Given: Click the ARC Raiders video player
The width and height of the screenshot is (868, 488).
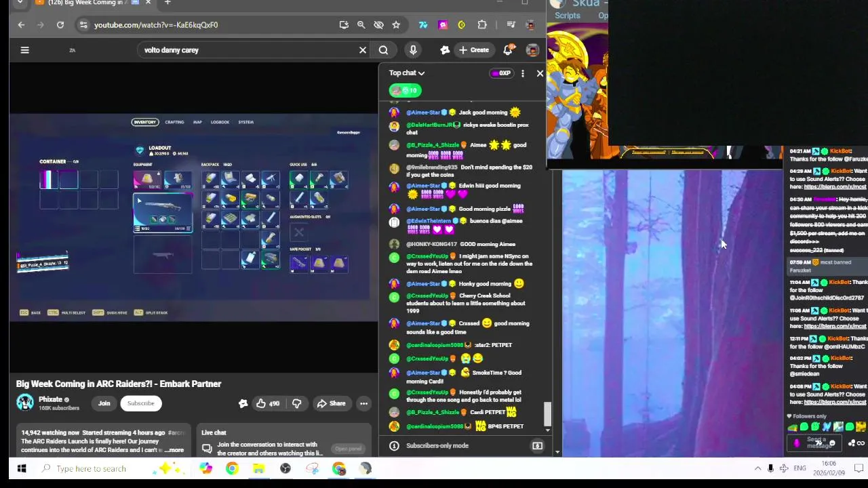Looking at the screenshot, I should [193, 217].
